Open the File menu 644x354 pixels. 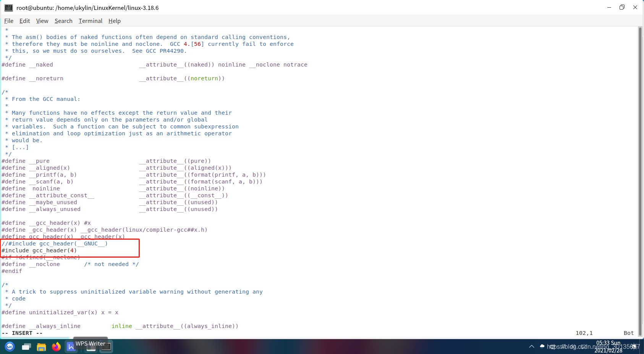[x=8, y=21]
